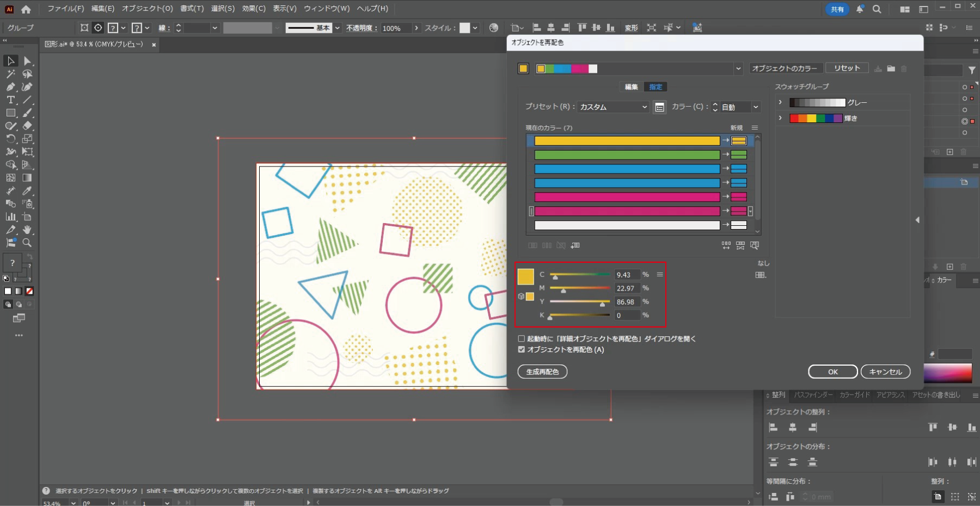Select the Type tool

10,100
